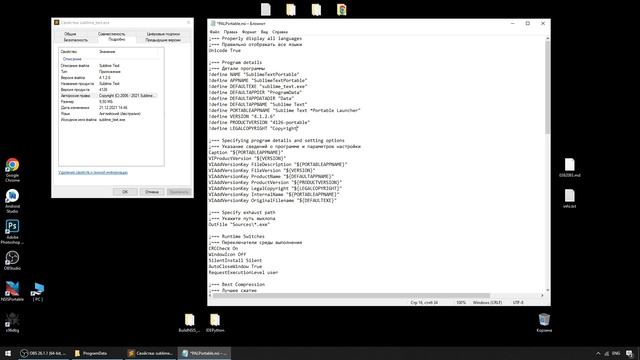The image size is (640, 360).
Task: Show hidden tray icons with the chevron
Action: 598,353
